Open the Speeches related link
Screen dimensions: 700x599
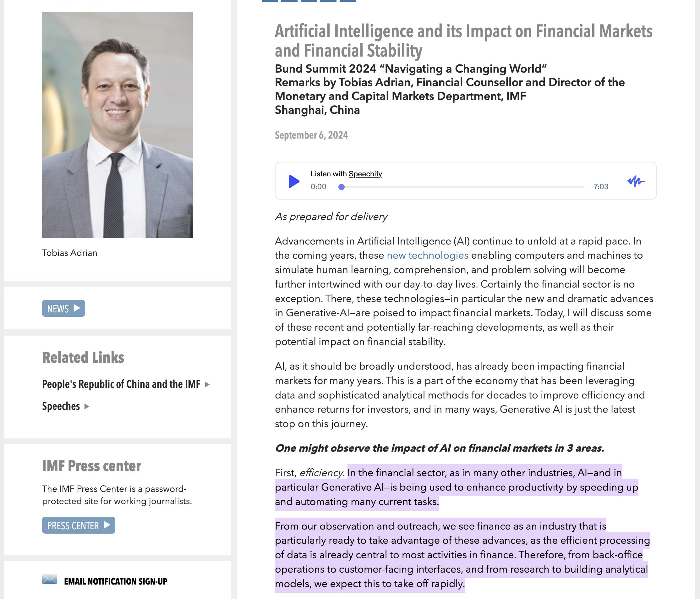[61, 406]
